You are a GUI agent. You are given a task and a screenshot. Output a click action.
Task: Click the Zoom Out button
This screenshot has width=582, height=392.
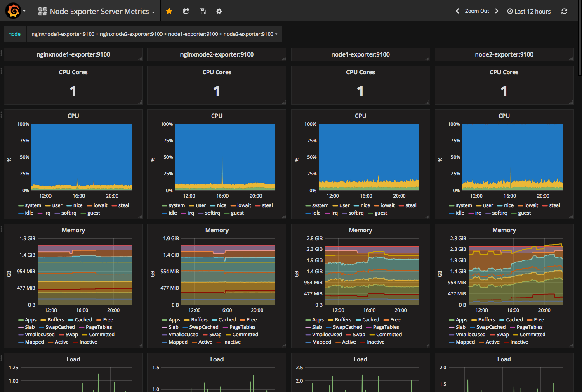coord(477,11)
